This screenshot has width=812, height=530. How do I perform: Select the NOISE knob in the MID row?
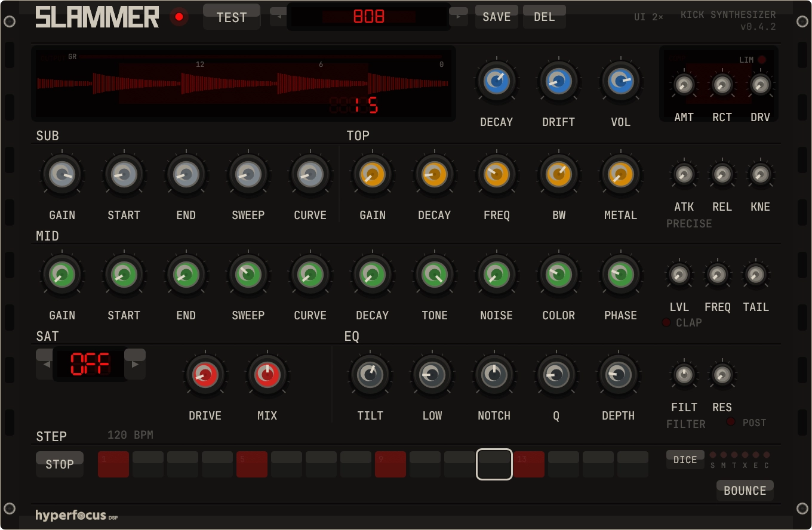tap(496, 275)
